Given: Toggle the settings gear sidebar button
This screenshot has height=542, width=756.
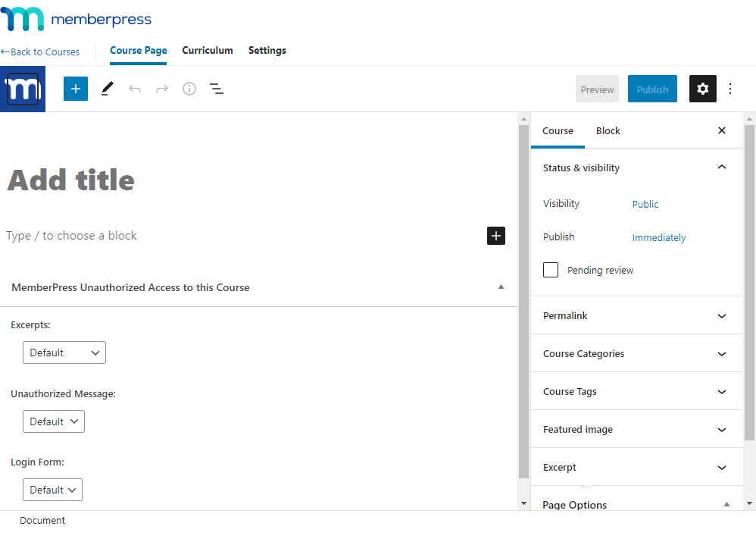Looking at the screenshot, I should pos(702,89).
